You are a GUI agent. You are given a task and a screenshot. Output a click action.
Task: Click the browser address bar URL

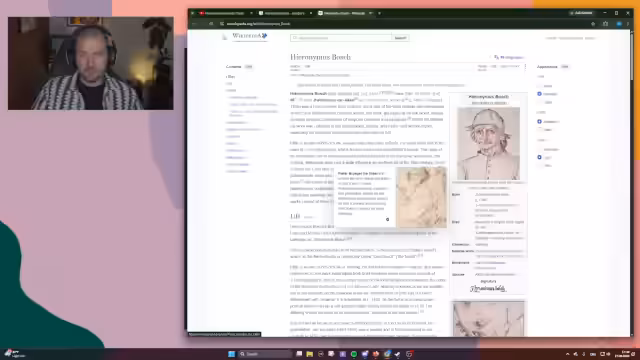point(259,24)
